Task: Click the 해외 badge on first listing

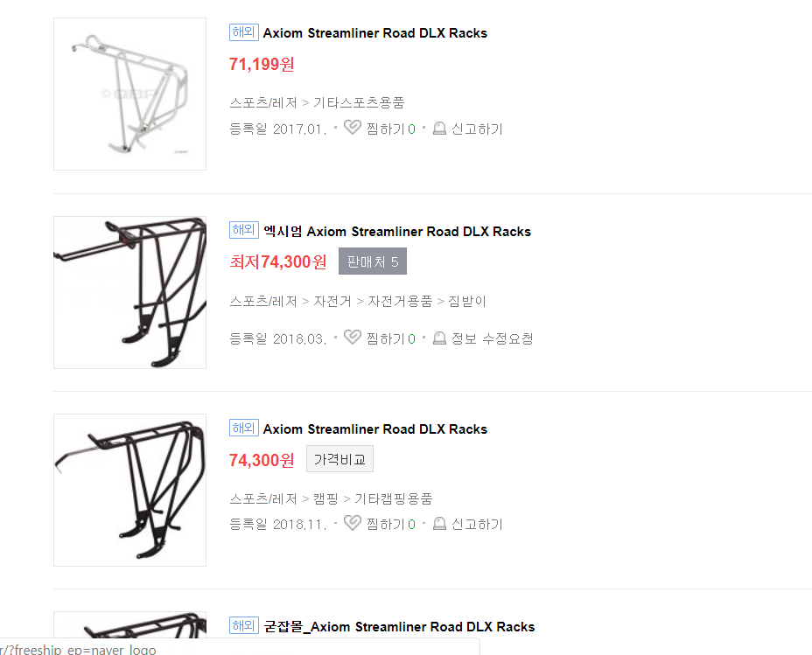Action: pyautogui.click(x=244, y=32)
